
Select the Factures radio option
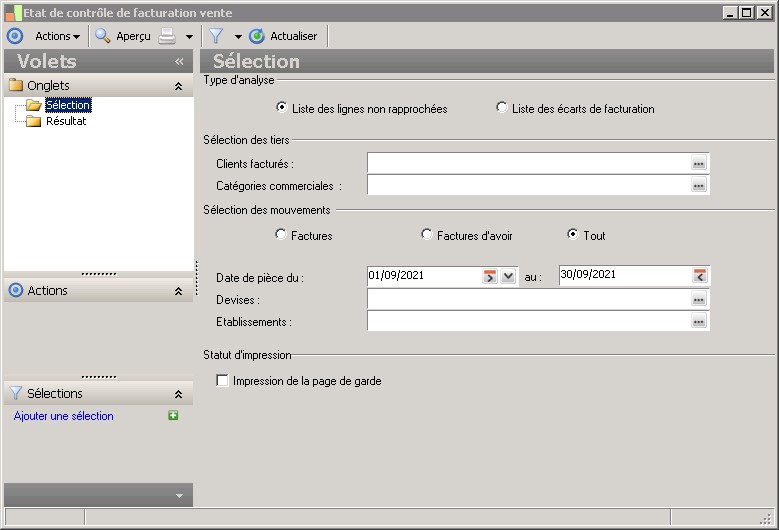click(281, 235)
